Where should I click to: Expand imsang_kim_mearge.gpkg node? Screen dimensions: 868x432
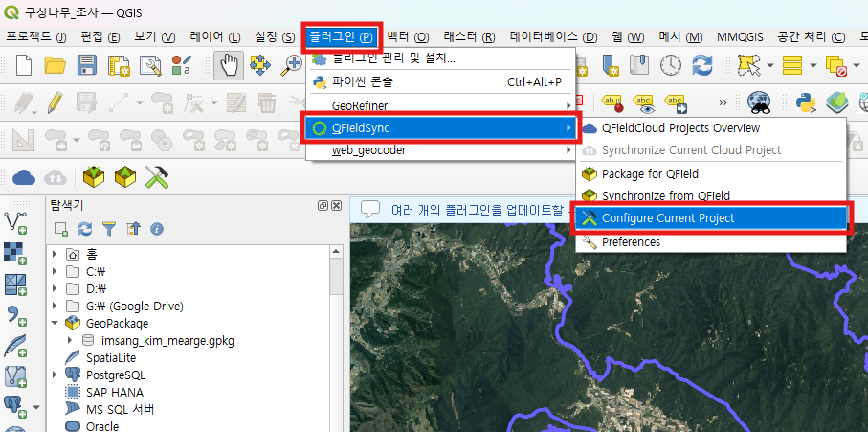70,340
